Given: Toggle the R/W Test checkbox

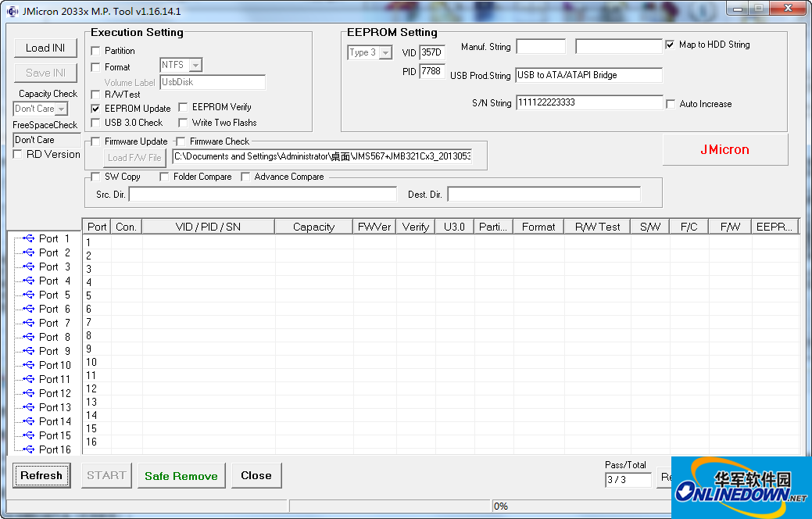Looking at the screenshot, I should (95, 95).
